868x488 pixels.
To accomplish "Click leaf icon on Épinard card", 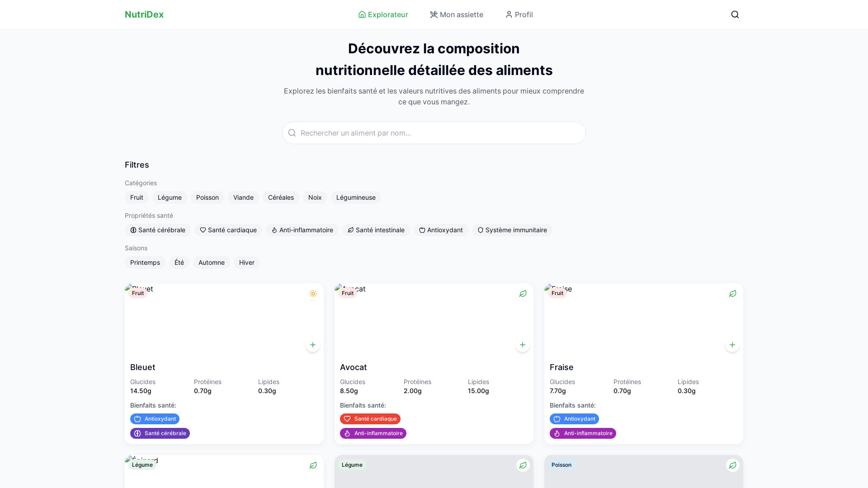I will click(x=313, y=465).
